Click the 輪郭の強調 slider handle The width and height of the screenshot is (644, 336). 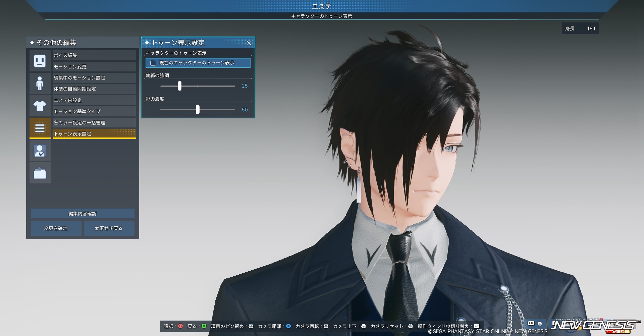[179, 86]
